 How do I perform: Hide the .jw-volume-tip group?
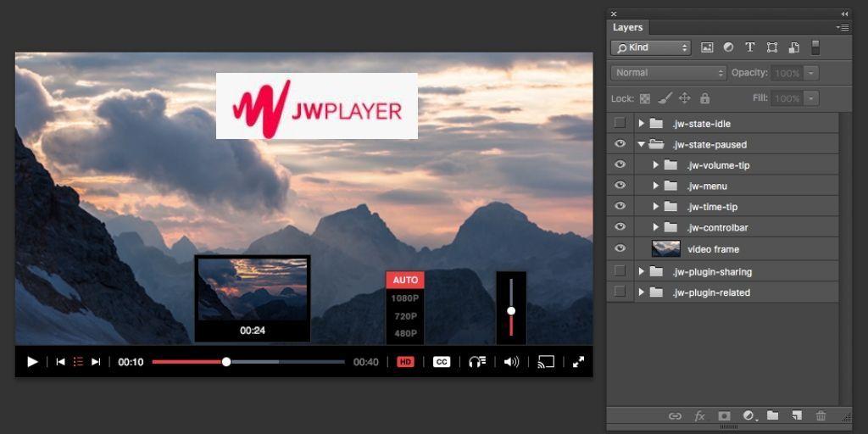(x=620, y=164)
